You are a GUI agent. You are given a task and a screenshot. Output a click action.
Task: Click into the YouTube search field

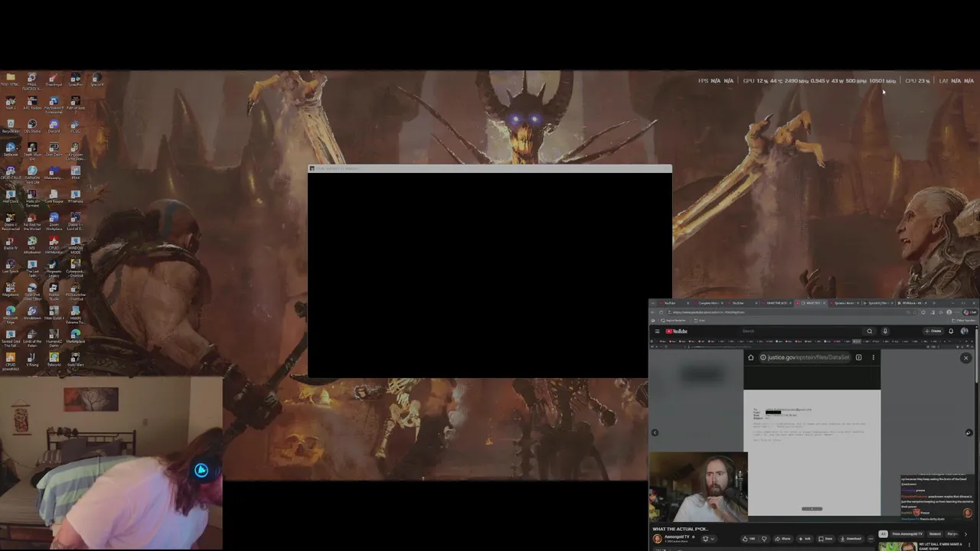point(800,331)
